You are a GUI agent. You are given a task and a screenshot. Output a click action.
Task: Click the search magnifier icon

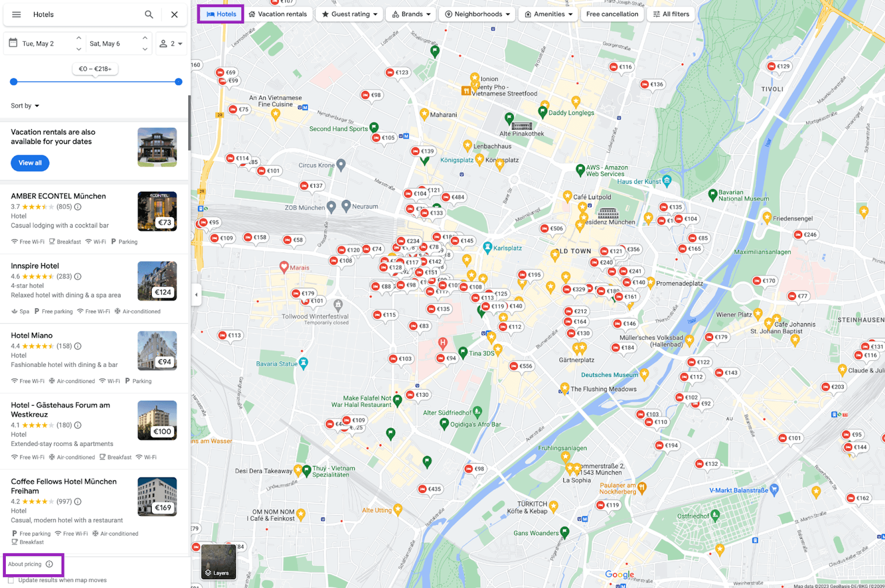pyautogui.click(x=149, y=14)
